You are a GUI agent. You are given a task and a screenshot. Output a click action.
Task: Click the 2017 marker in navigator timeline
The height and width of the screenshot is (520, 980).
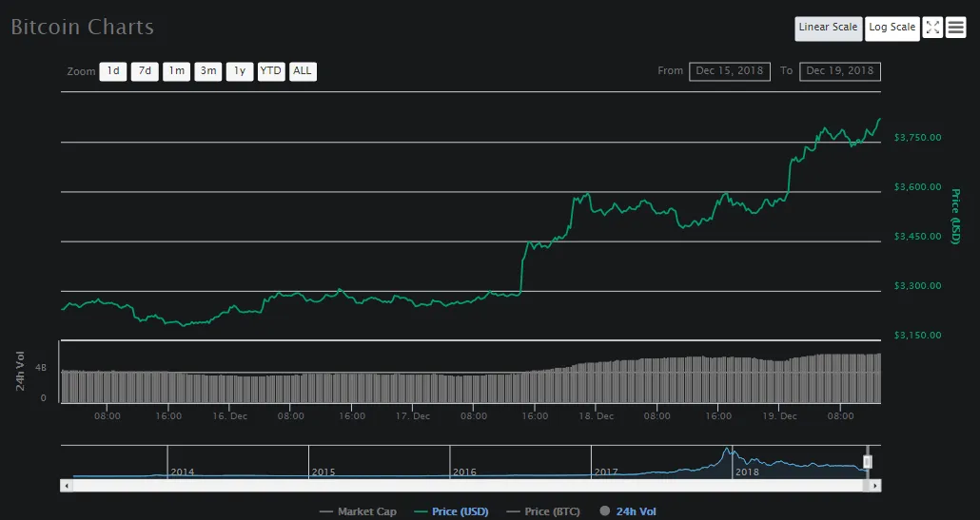(x=606, y=472)
